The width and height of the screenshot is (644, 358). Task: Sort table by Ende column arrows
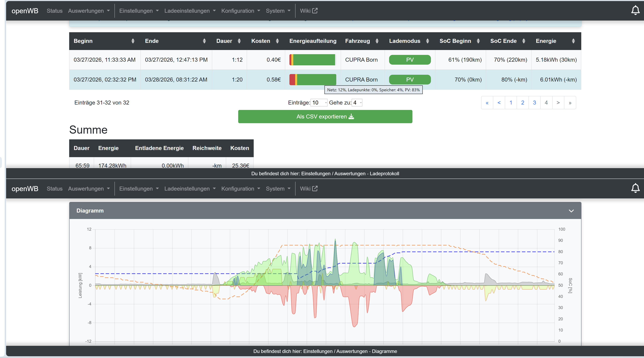tap(204, 41)
